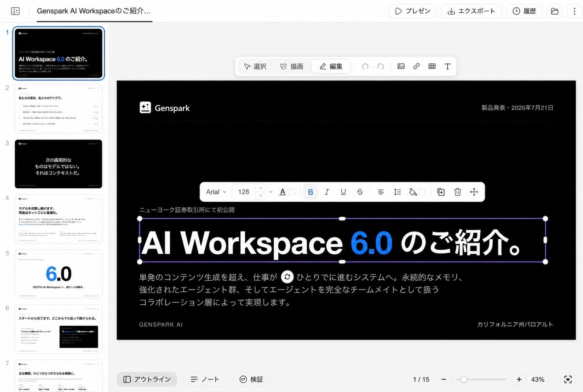Toggle italic formatting
Screen dimensions: 583x392
pyautogui.click(x=327, y=192)
